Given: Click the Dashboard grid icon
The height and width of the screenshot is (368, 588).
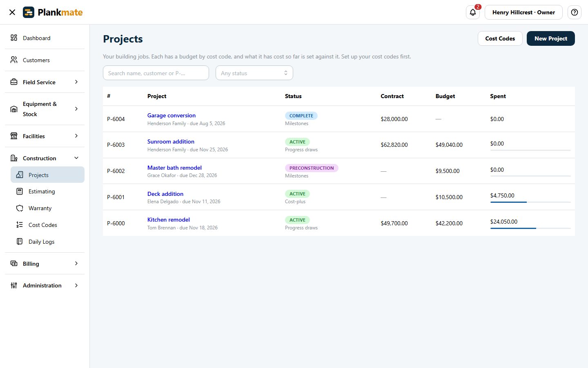Looking at the screenshot, I should click(x=14, y=38).
